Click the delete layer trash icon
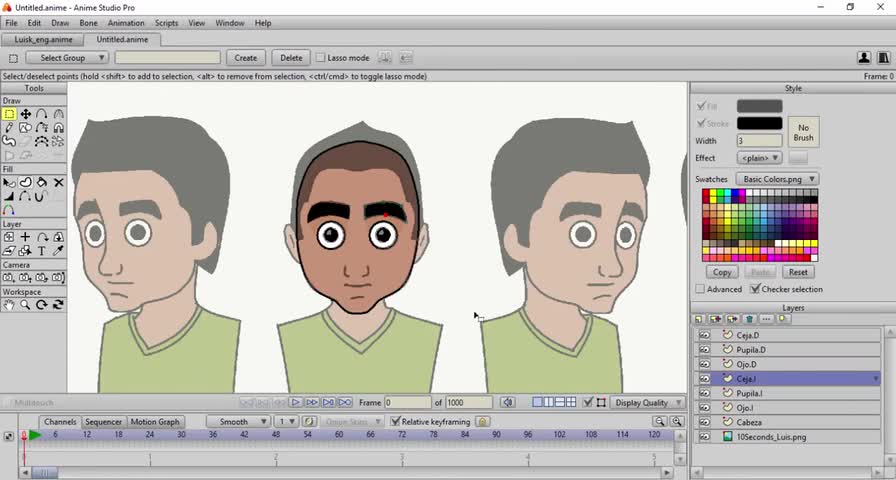The height and width of the screenshot is (480, 896). tap(749, 320)
